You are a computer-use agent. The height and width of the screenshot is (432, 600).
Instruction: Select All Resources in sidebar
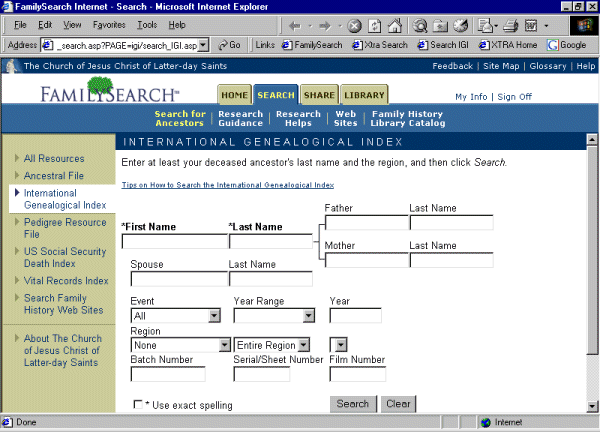(54, 158)
